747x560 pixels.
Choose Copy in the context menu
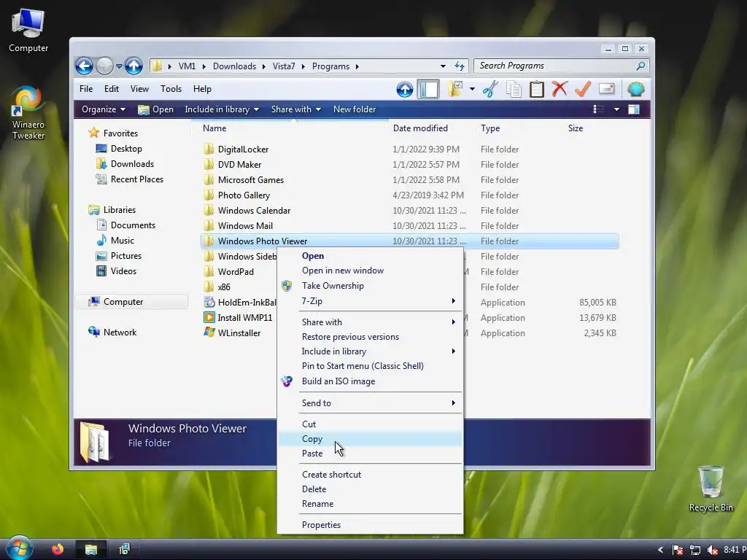(370, 439)
